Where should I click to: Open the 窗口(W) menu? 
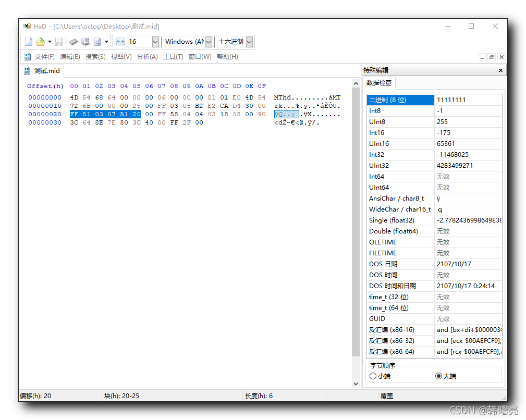[x=200, y=57]
